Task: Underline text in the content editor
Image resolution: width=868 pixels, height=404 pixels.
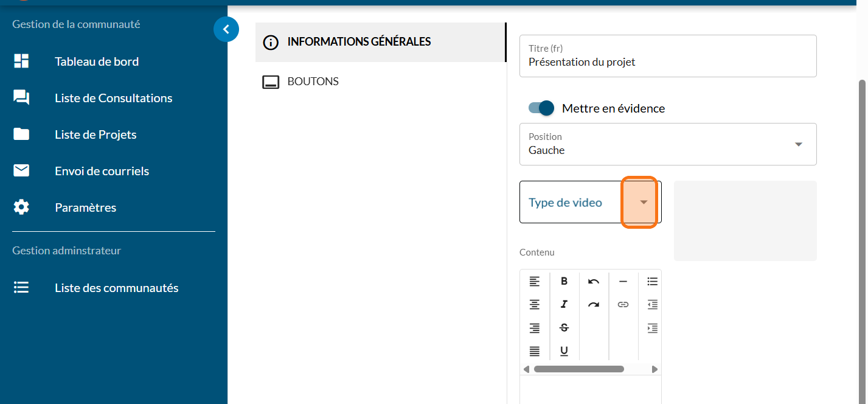Action: (x=564, y=351)
